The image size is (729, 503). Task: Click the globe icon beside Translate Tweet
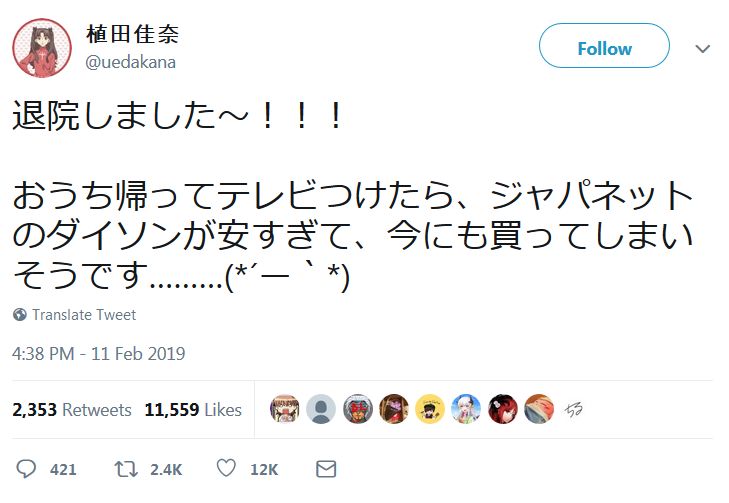(20, 315)
